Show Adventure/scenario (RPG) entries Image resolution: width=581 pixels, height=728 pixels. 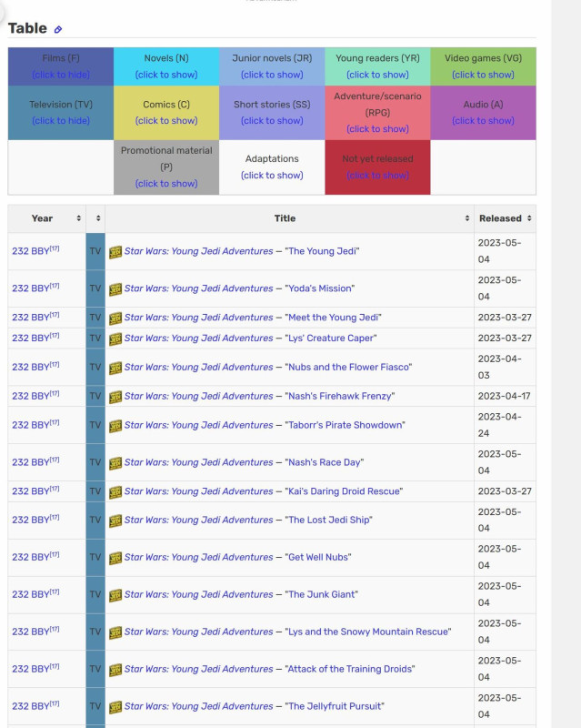377,129
